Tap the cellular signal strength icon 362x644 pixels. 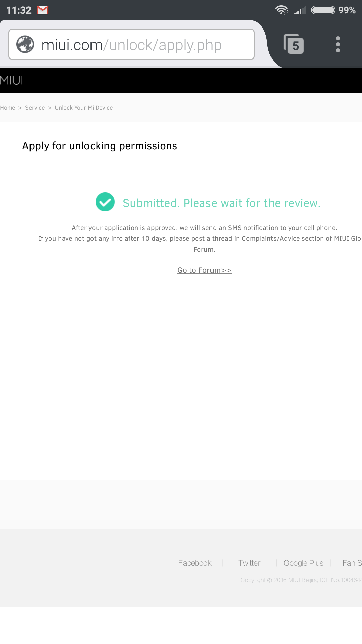coord(300,11)
